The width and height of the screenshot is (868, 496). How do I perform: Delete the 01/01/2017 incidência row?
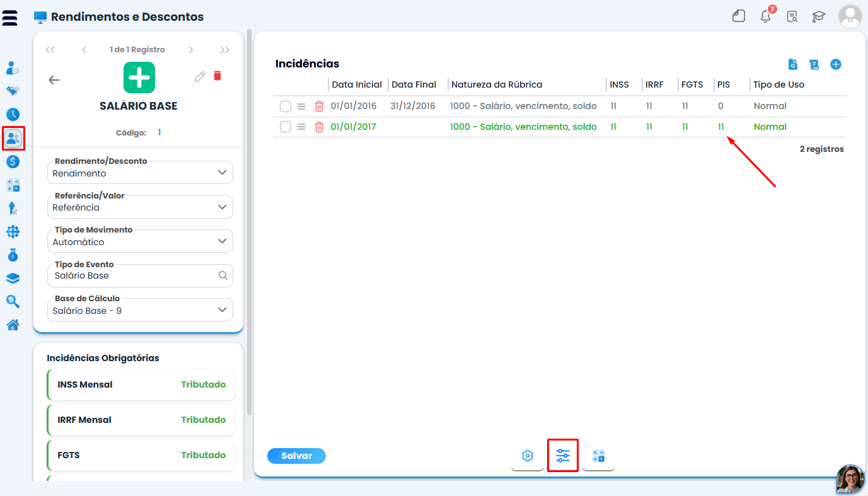click(319, 127)
